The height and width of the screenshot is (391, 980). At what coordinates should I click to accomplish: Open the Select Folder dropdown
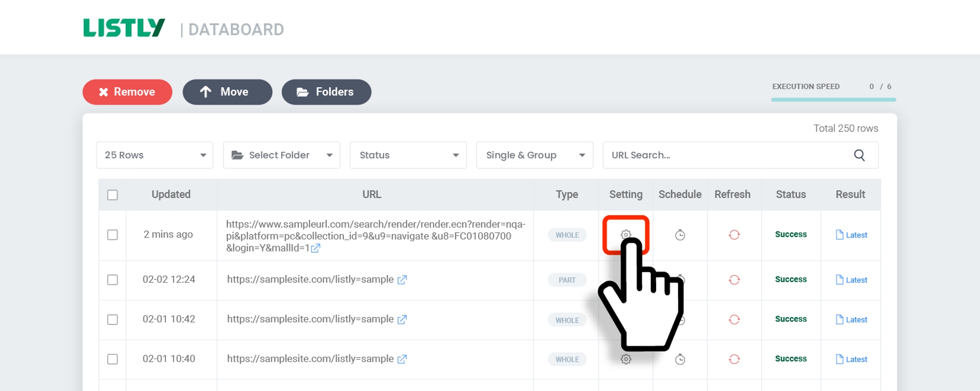click(x=281, y=155)
